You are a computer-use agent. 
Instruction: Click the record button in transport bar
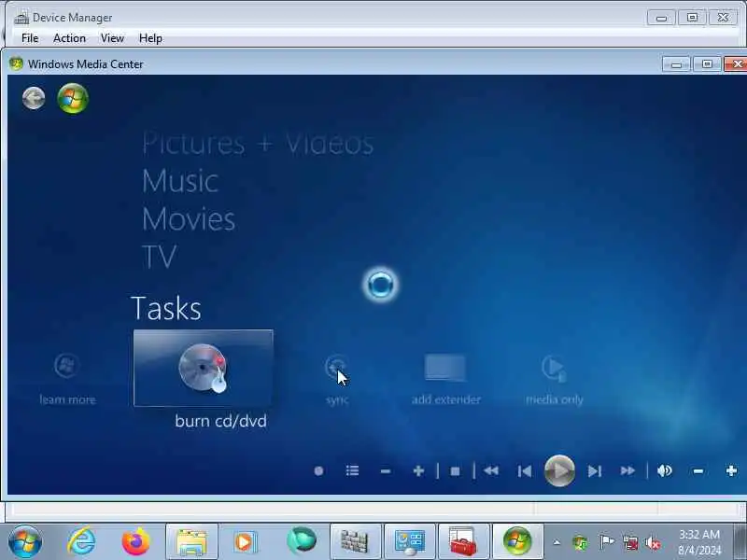pos(318,471)
